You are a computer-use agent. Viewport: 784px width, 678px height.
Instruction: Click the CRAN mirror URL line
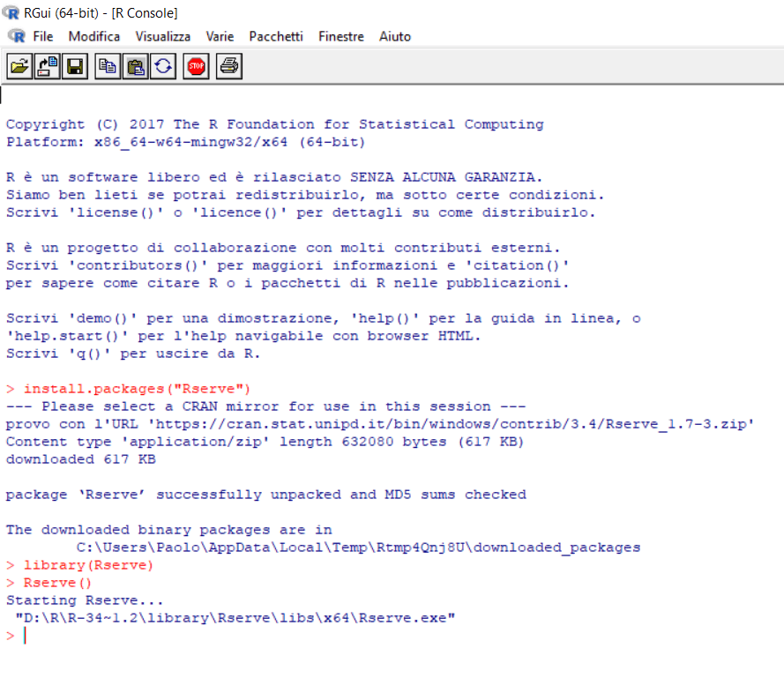(x=380, y=424)
